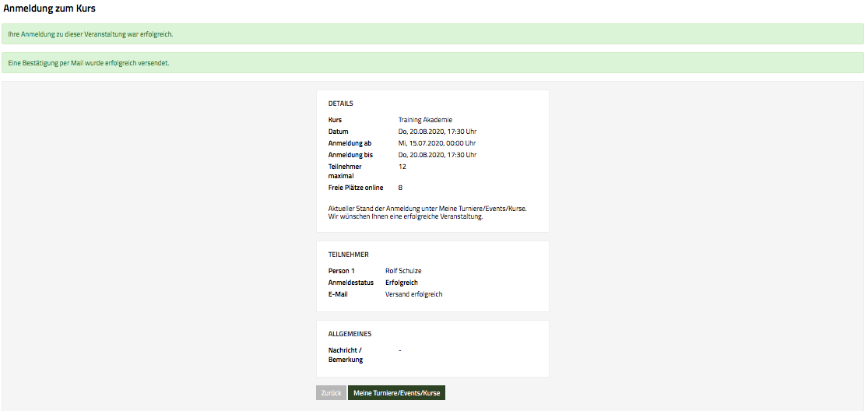Click 'Wir wünschen Ihnen eine erfolgreiche Veranstaltung' text

click(x=406, y=217)
